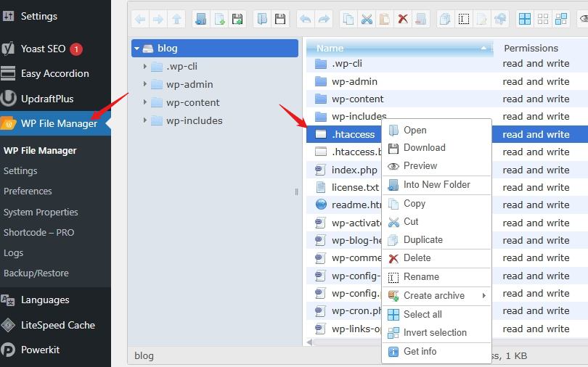Click the Invert selection toolbar icon
588x367 pixels.
click(561, 19)
